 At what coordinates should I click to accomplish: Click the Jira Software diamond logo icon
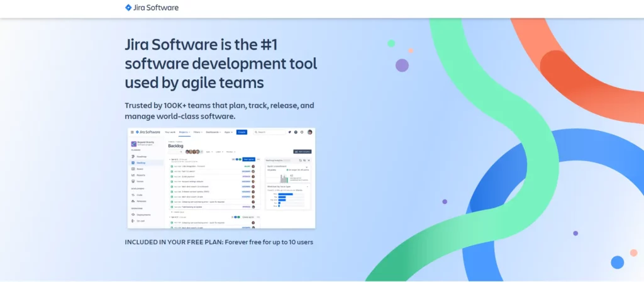click(128, 8)
